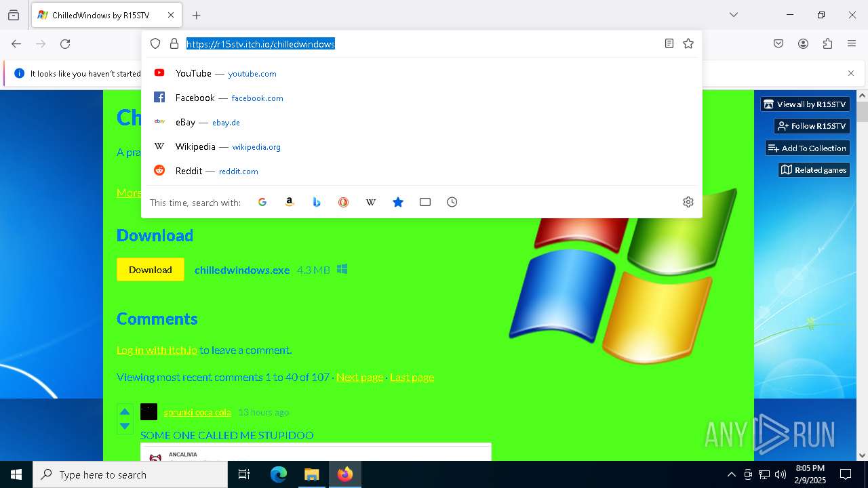Screen dimensions: 868x488
Task: Open Firefox View tab list icon
Action: (14, 15)
